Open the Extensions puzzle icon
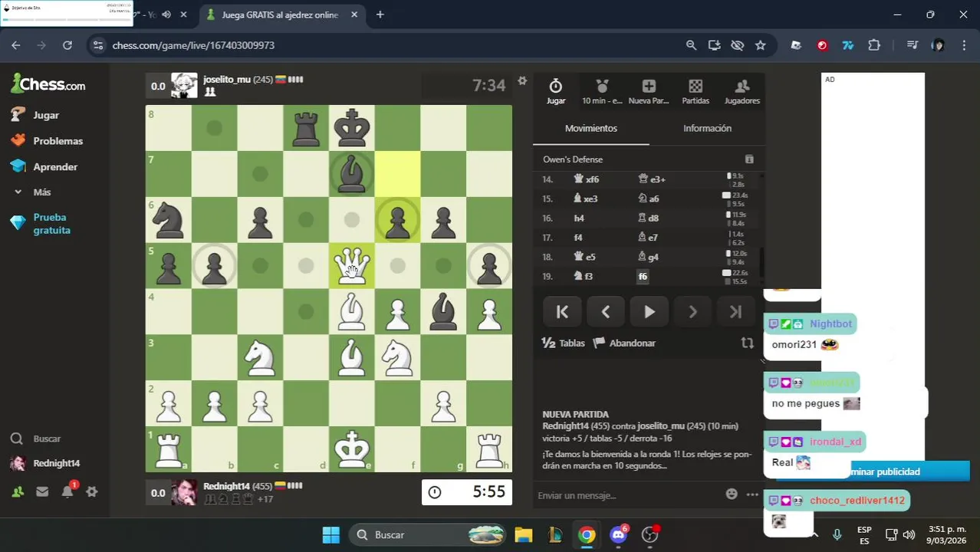 click(874, 45)
